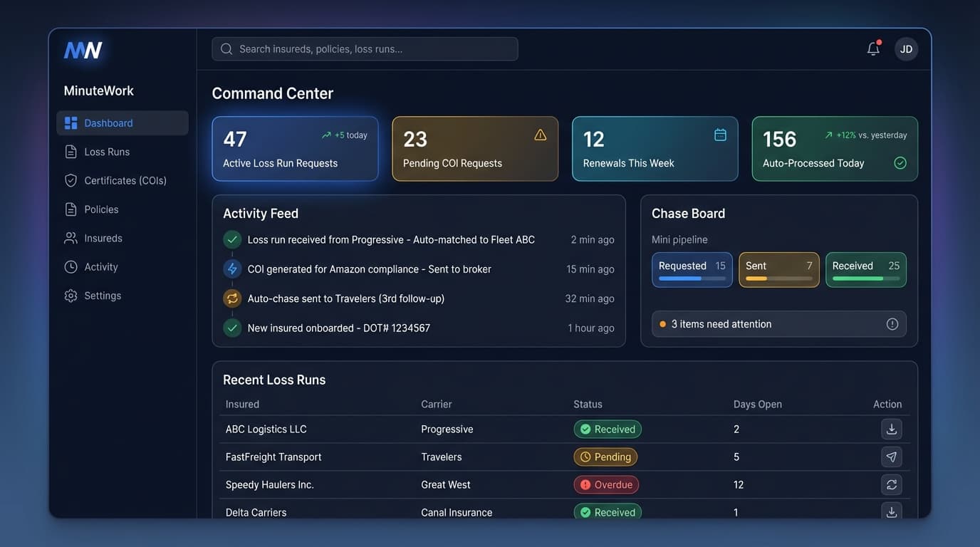Click the retry icon for Speedy Haulers Inc.

pos(891,484)
